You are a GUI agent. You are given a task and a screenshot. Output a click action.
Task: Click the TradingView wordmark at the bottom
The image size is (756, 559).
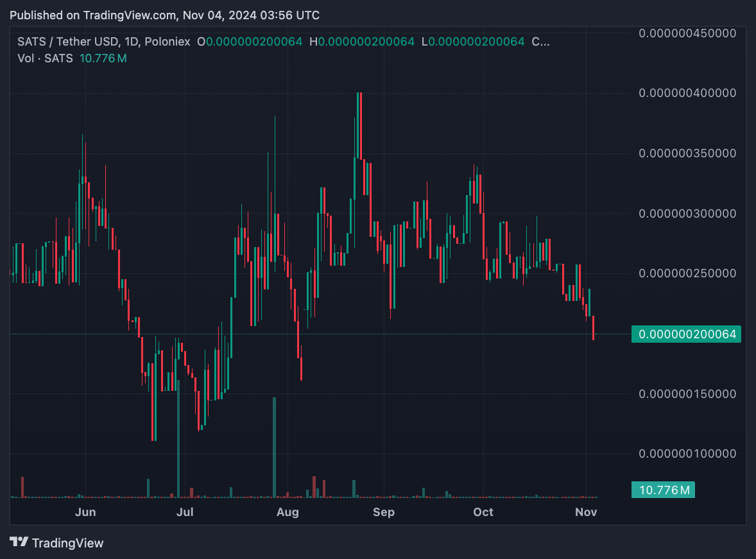point(67,543)
